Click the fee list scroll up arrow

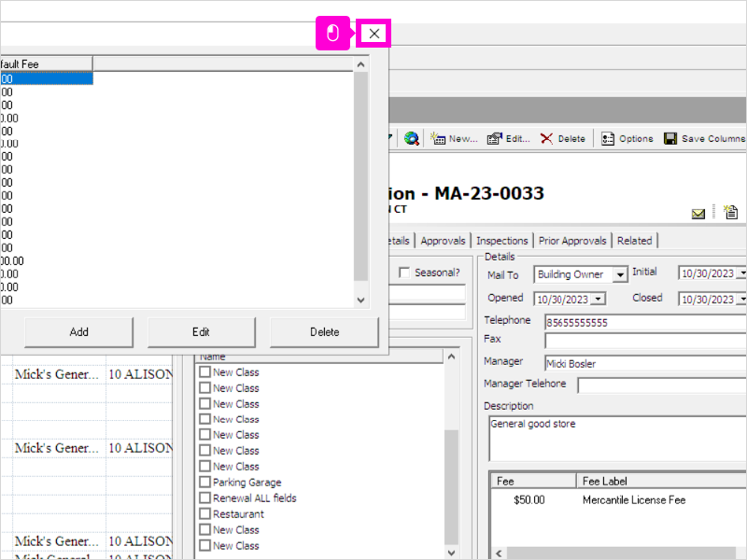tap(360, 64)
